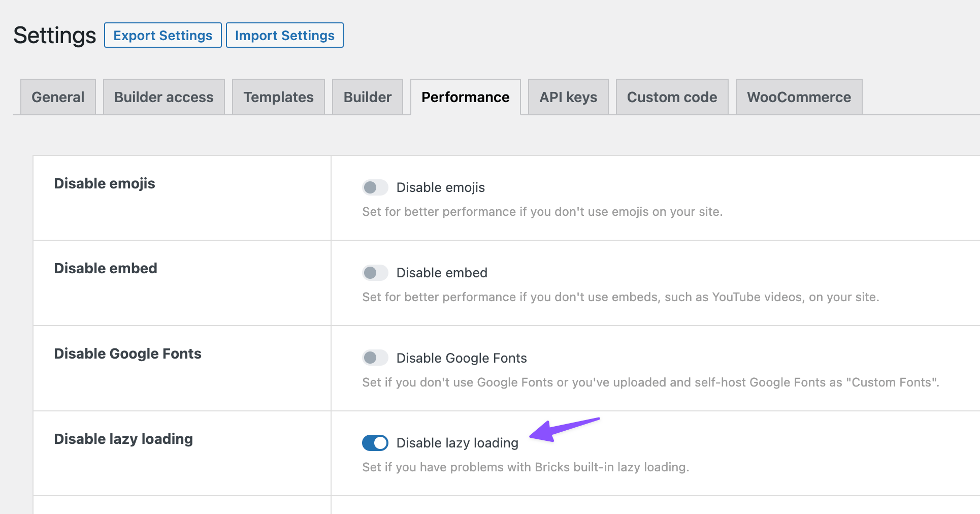Click the "Disable lazy loading" label beside its toggle
Image resolution: width=980 pixels, height=514 pixels.
[x=457, y=443]
